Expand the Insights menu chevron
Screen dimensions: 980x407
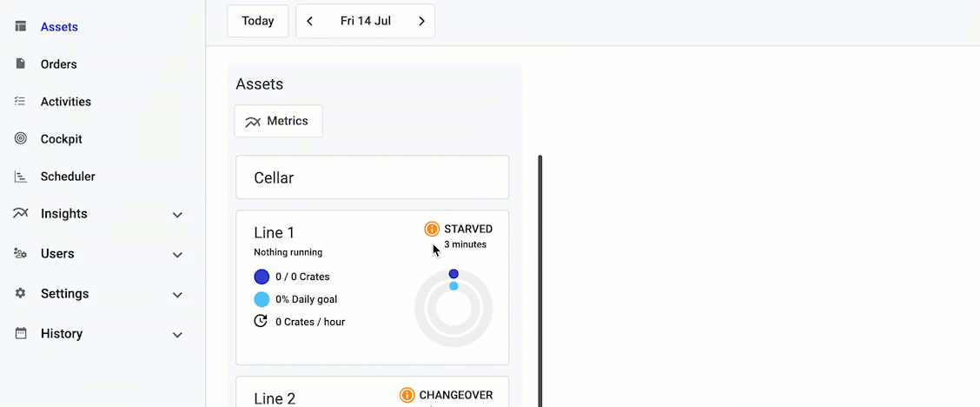[177, 215]
